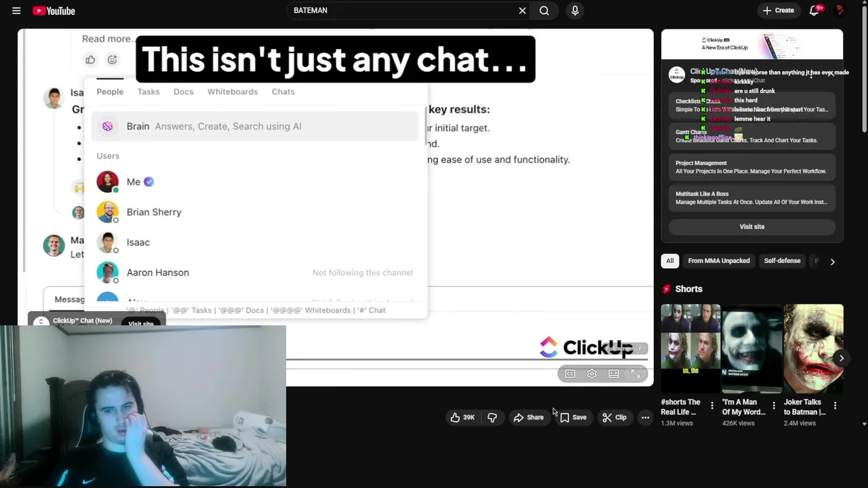The height and width of the screenshot is (488, 868).
Task: Select the People tab in ad
Action: (x=110, y=91)
